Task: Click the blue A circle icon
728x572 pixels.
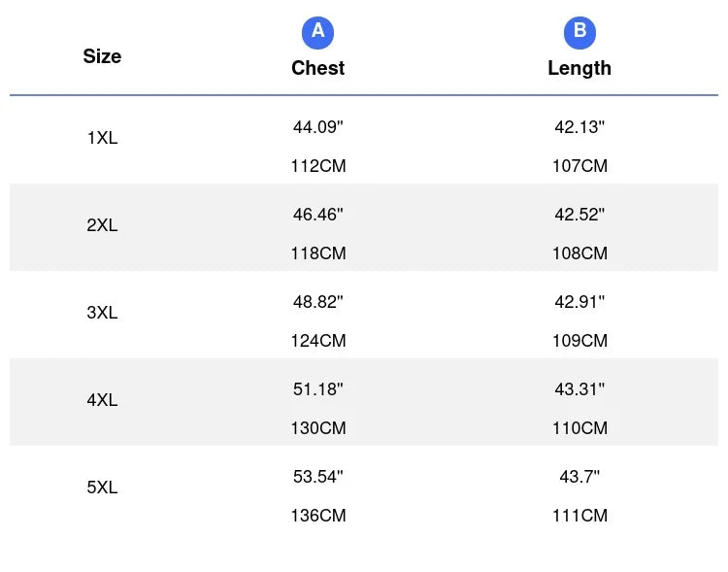Action: pyautogui.click(x=317, y=33)
